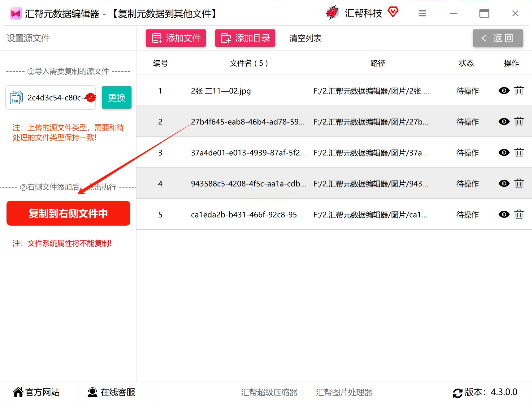Delete the 943588c5 file entry
The height and width of the screenshot is (402, 532).
pos(519,184)
